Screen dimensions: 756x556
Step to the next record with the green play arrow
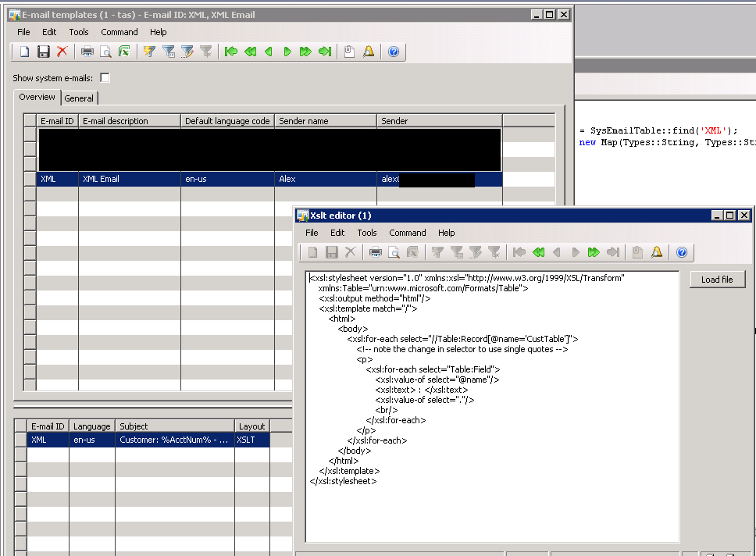[x=288, y=52]
